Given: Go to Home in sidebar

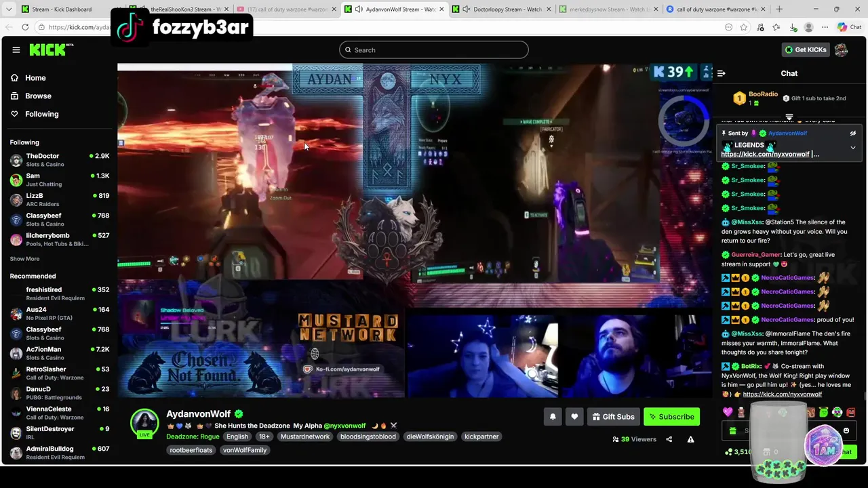Looking at the screenshot, I should point(35,78).
